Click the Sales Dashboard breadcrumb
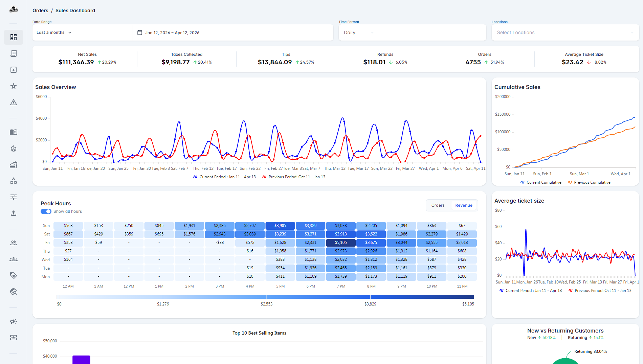The image size is (643, 364). (75, 10)
